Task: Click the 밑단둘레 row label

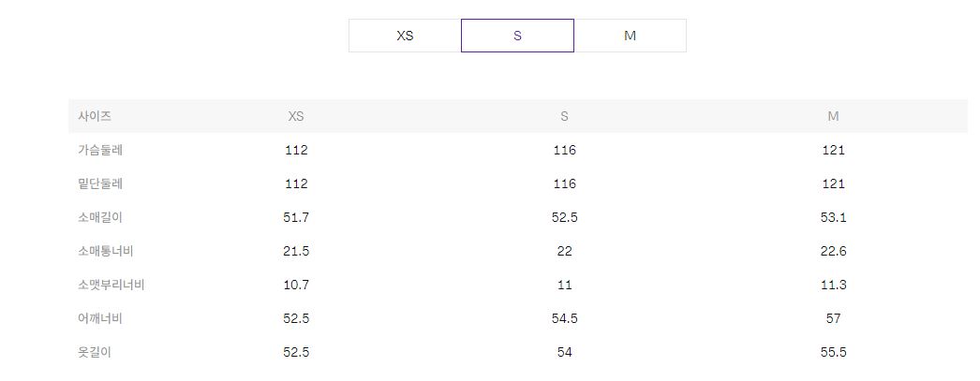Action: pos(100,183)
